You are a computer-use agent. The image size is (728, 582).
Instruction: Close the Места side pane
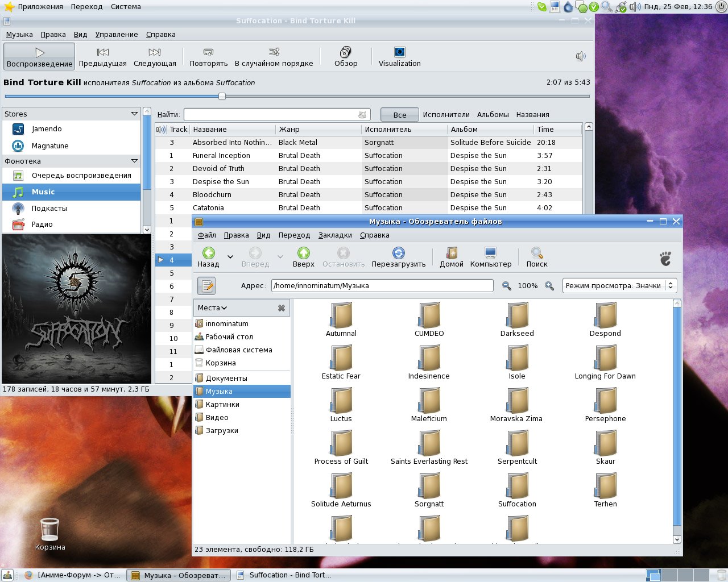click(282, 308)
